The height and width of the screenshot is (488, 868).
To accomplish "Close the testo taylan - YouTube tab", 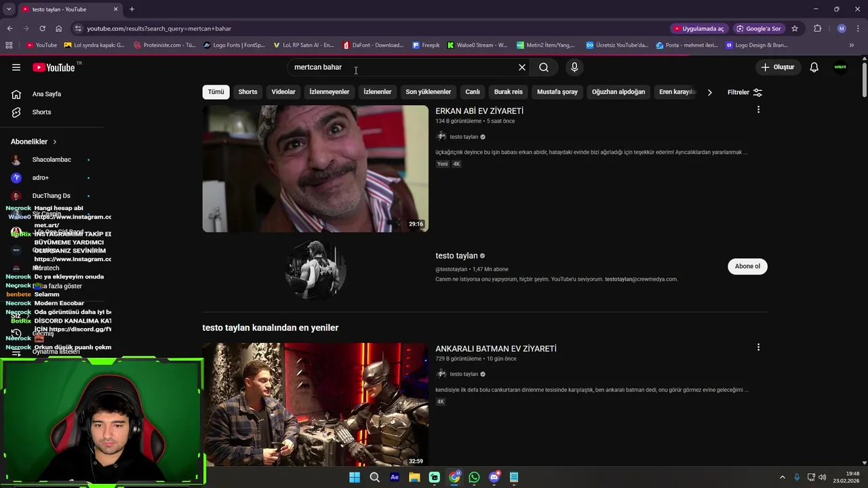I will pos(115,9).
